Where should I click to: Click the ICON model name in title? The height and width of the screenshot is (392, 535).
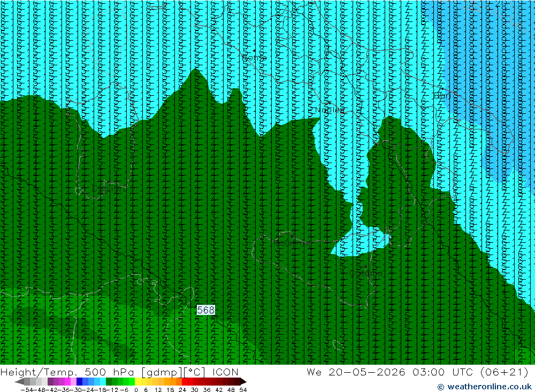225,372
